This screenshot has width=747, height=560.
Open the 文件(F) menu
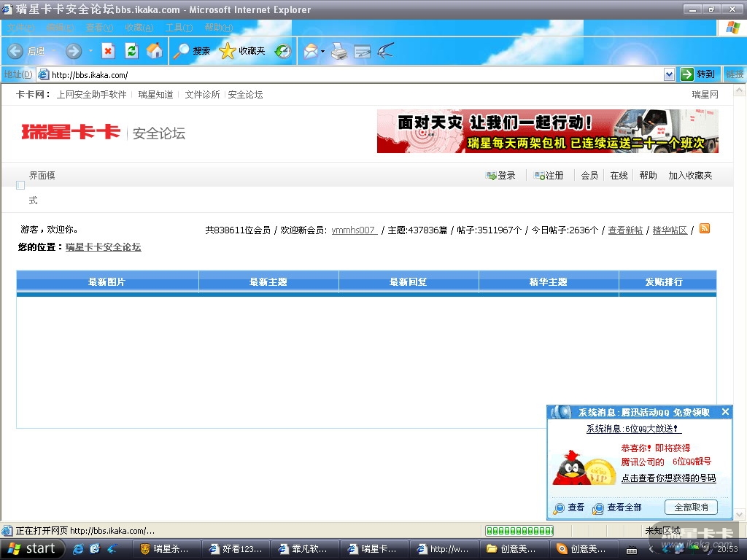click(20, 28)
